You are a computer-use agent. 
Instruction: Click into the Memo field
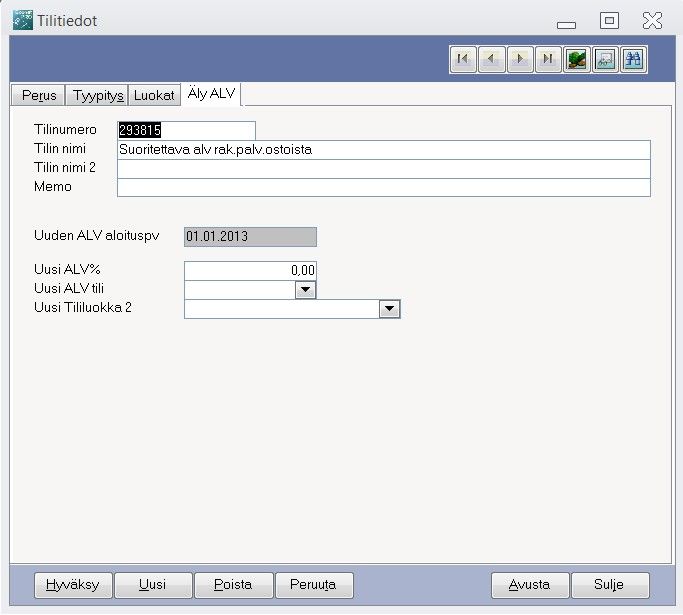click(x=384, y=188)
